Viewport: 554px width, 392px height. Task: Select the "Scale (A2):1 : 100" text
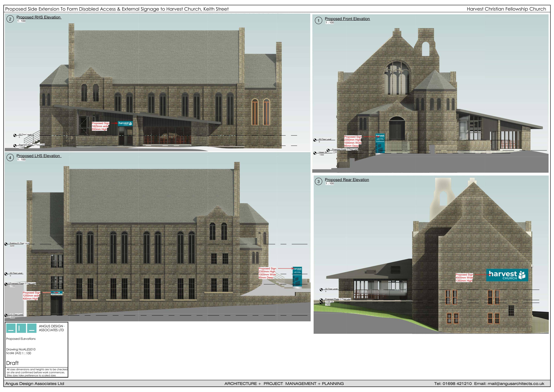[19, 353]
